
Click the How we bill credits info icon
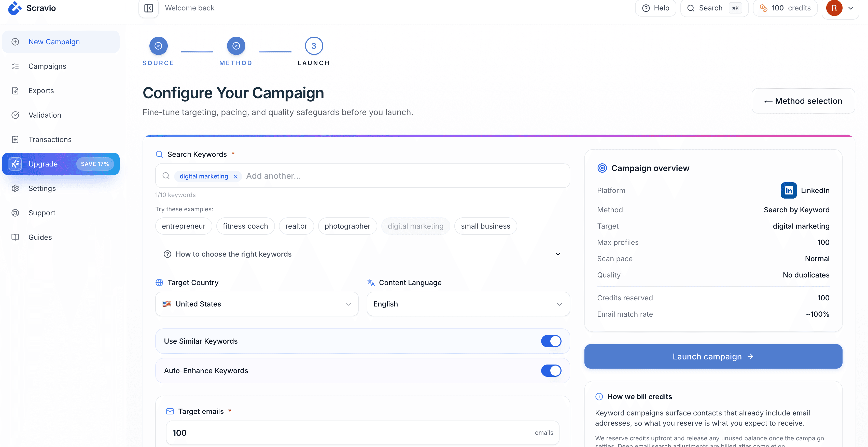point(599,397)
